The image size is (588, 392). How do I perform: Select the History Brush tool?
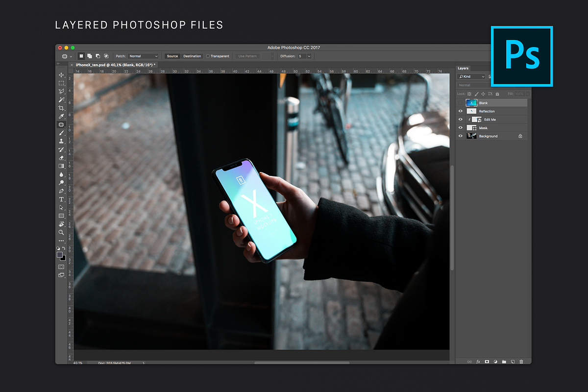61,150
